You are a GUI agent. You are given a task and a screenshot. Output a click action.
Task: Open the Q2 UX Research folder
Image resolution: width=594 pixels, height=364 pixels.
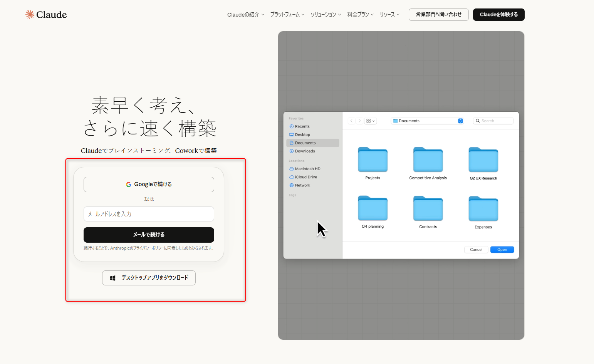[x=483, y=160]
